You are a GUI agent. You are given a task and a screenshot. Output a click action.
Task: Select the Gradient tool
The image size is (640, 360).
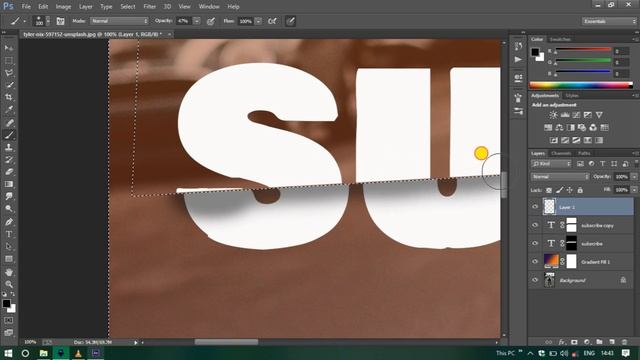pos(9,184)
